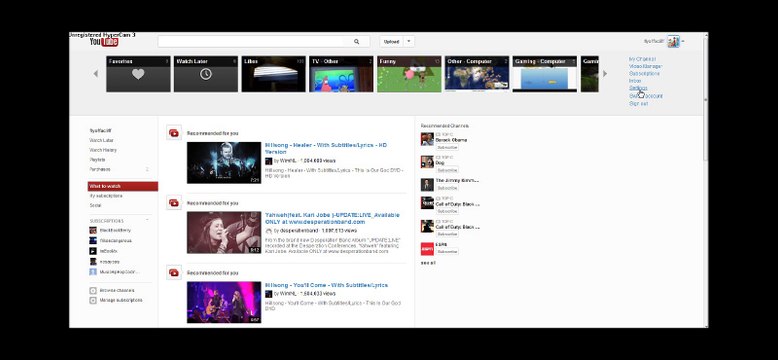
Task: Click recommended icon above Hillsong Healer video
Action: 174,132
